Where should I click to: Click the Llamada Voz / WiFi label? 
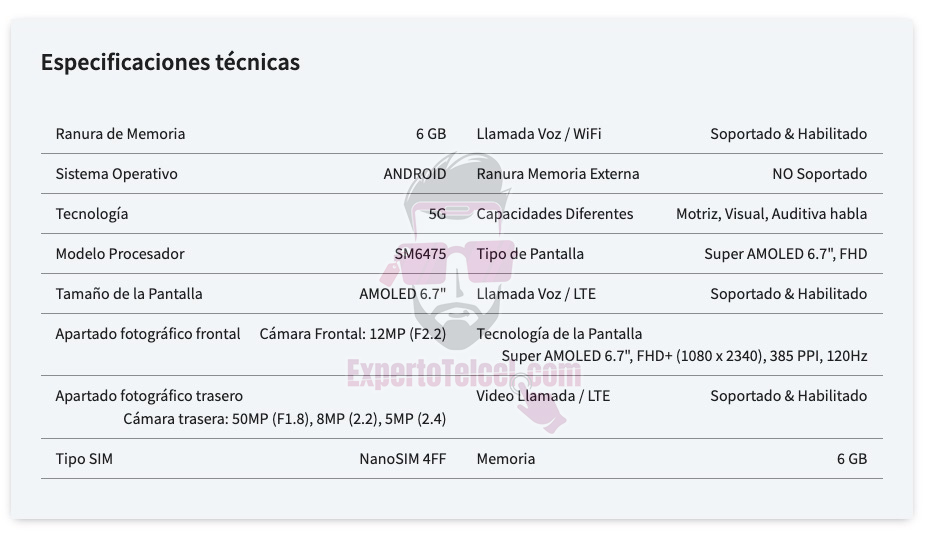(539, 134)
